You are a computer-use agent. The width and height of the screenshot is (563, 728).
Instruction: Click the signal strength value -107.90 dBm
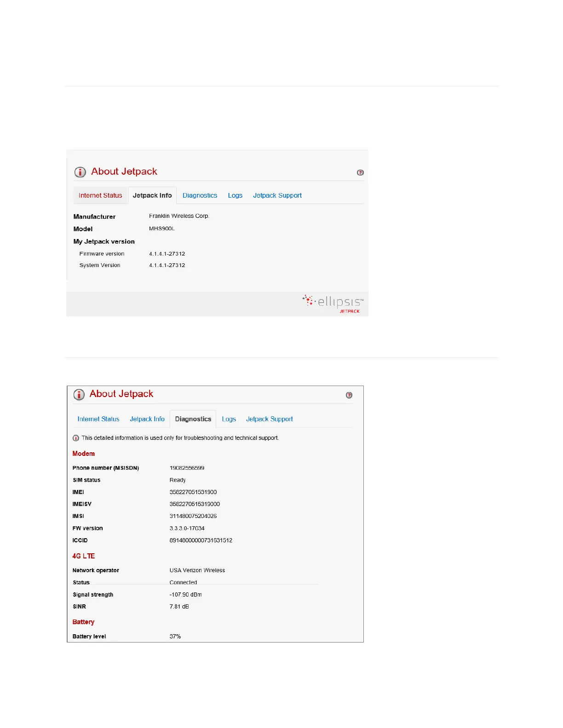click(185, 595)
